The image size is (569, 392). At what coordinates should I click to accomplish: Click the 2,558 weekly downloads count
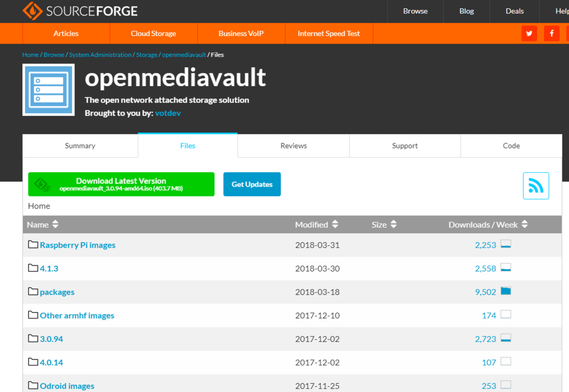click(486, 269)
